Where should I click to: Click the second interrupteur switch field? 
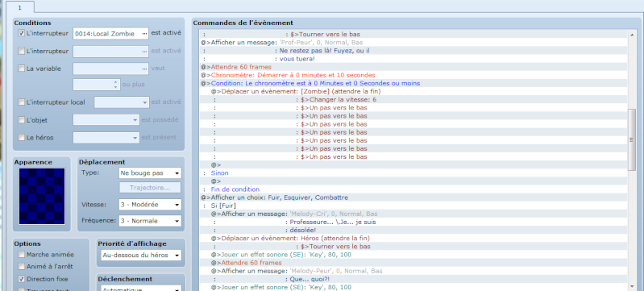[110, 51]
